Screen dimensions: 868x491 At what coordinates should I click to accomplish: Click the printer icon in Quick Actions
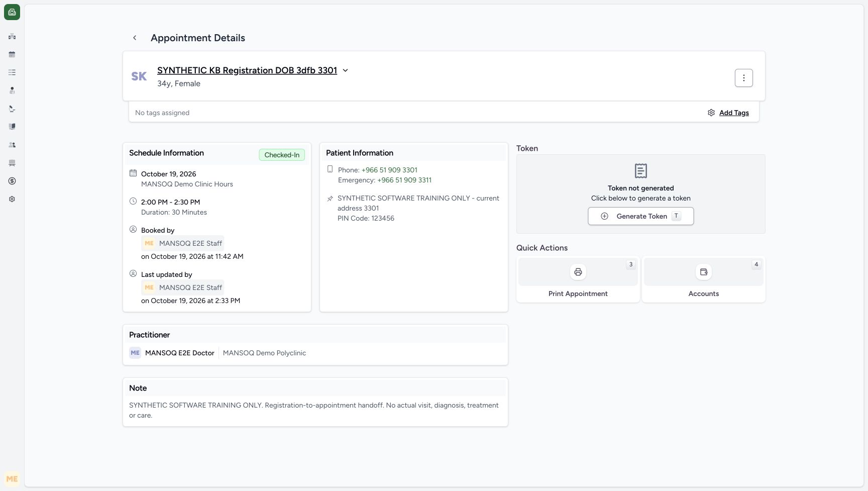tap(578, 272)
